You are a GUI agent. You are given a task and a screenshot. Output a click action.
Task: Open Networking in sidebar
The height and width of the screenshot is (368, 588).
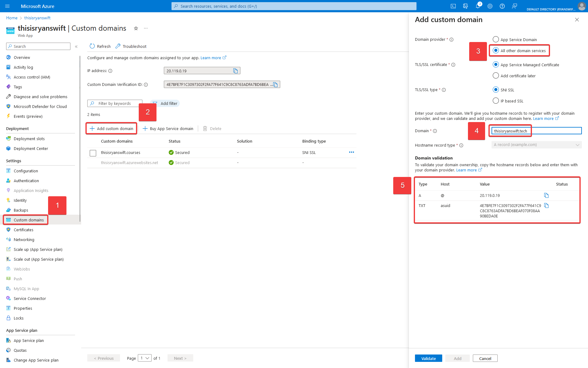point(24,240)
